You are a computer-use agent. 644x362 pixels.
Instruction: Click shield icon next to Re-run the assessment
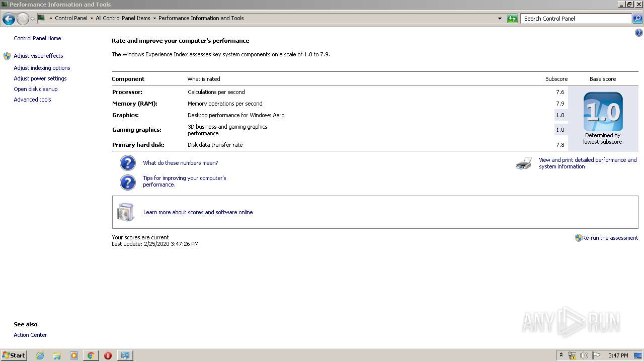pos(579,238)
